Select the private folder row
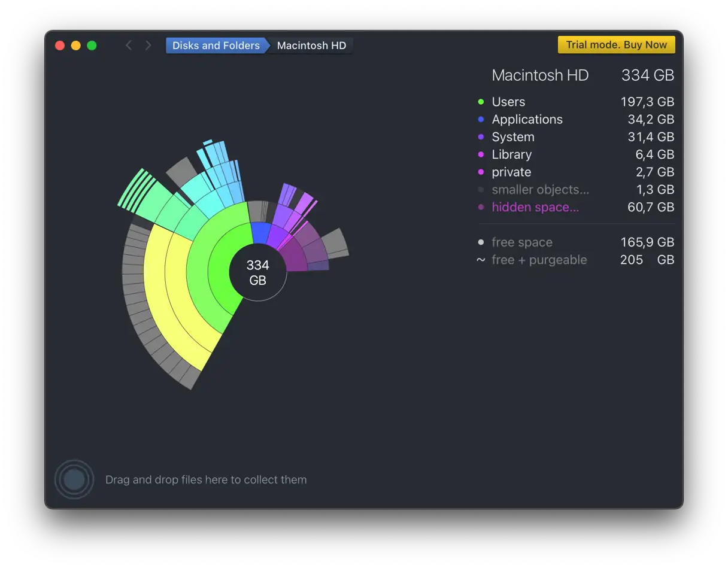The height and width of the screenshot is (568, 728). [511, 172]
